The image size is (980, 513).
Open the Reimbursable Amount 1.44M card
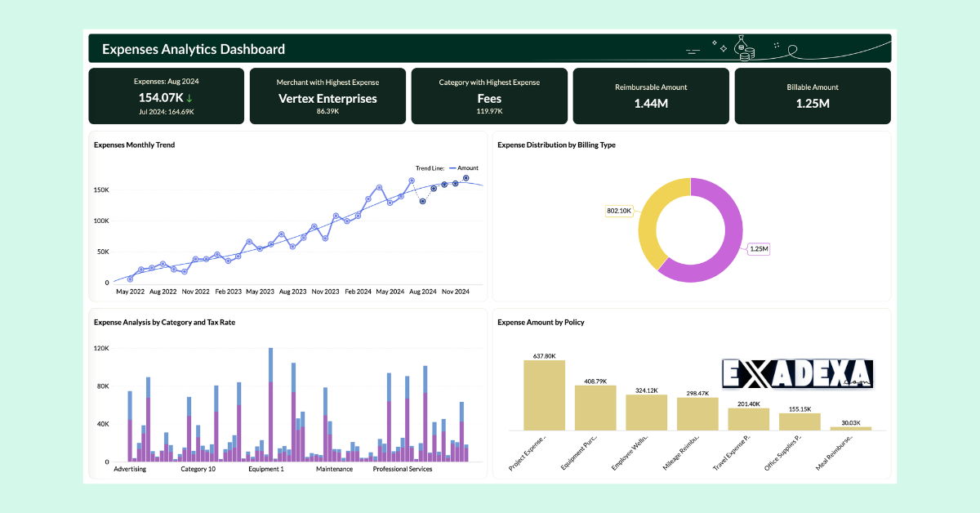coord(650,96)
